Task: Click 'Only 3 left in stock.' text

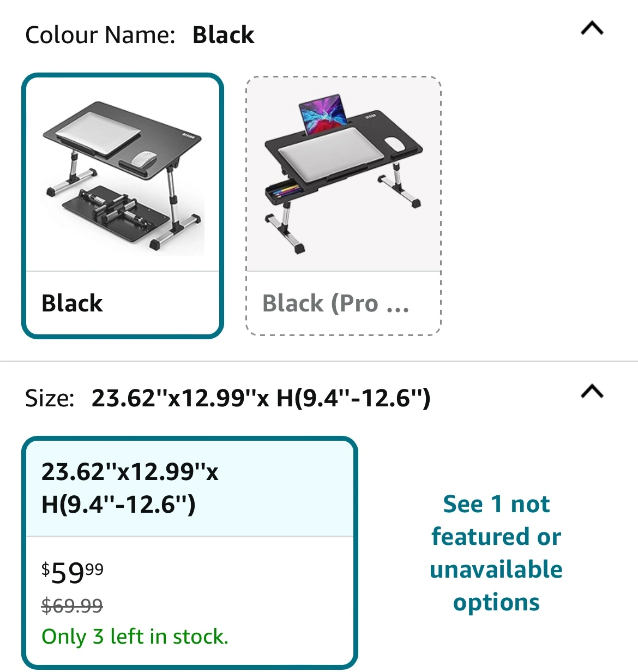Action: coord(135,637)
